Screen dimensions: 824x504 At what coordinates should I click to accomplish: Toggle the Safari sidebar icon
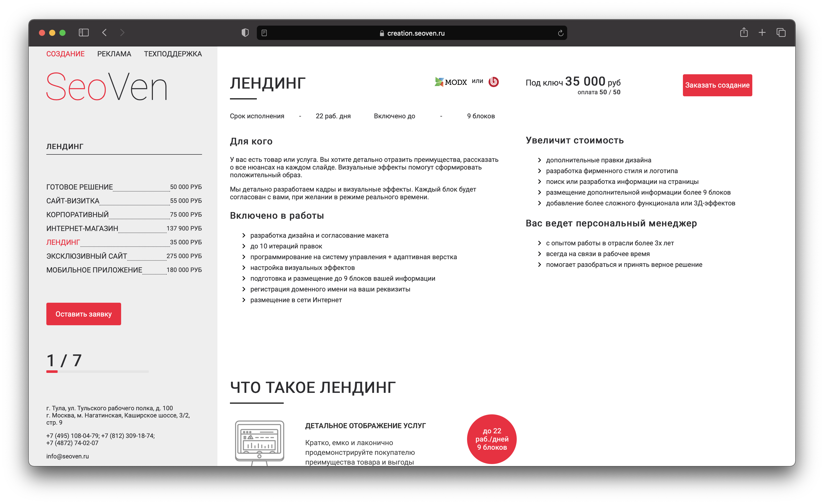84,33
